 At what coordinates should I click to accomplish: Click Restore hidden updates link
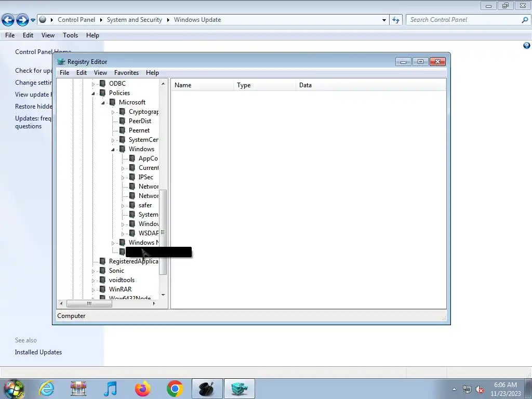pos(34,106)
